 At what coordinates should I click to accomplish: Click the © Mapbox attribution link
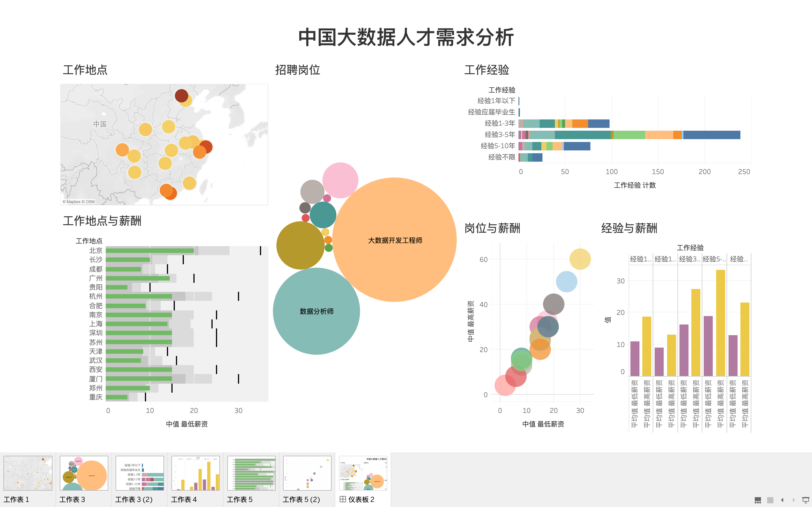coord(71,201)
